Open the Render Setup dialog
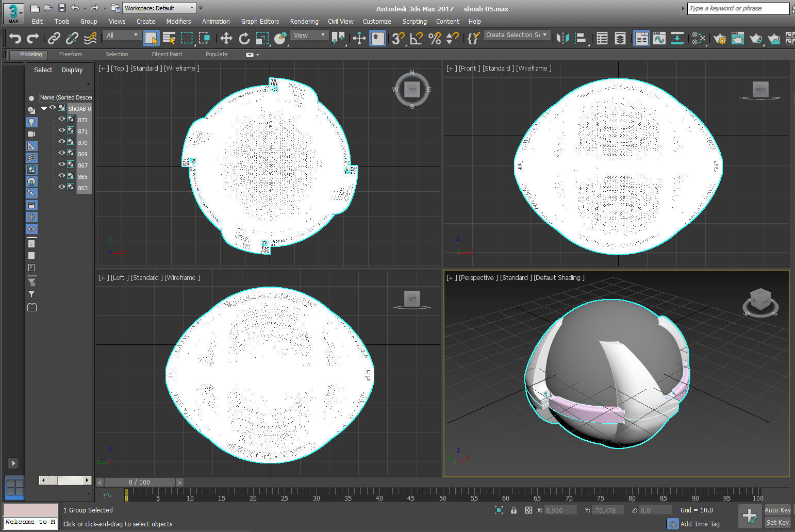795x532 pixels. 720,38
